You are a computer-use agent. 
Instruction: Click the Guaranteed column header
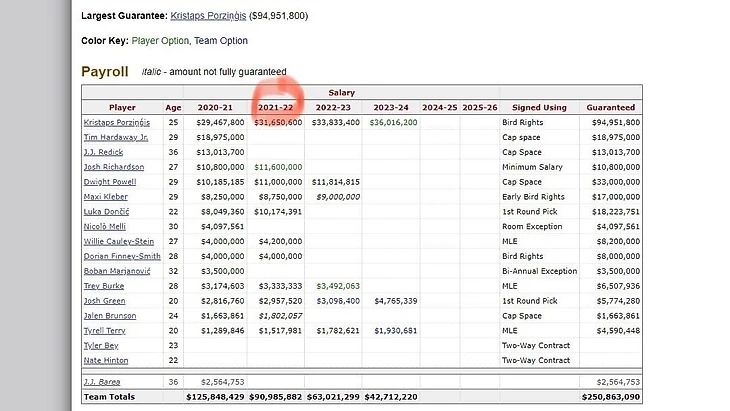click(610, 107)
